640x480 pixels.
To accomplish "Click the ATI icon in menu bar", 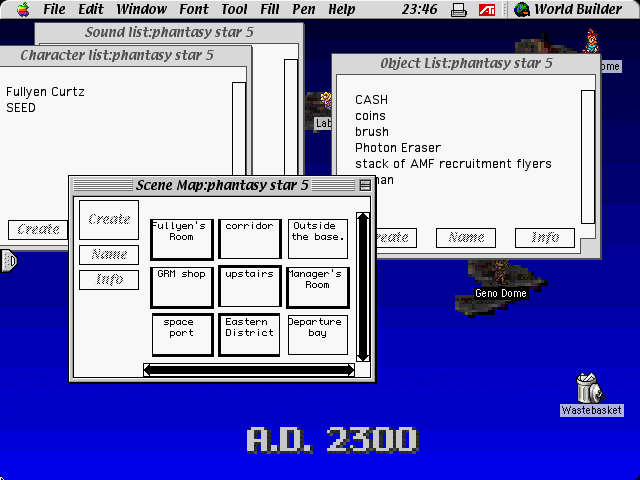I will 487,9.
